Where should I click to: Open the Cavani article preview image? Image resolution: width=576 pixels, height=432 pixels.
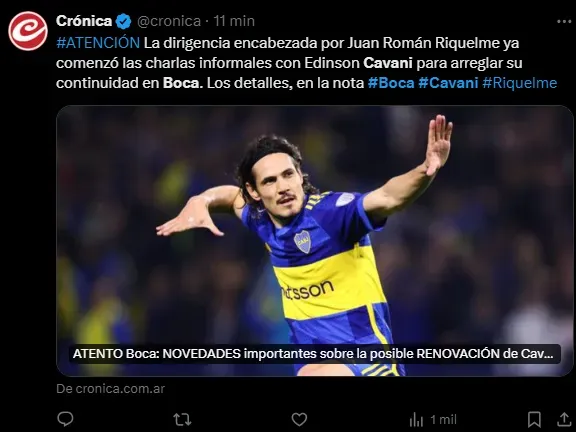pyautogui.click(x=314, y=241)
